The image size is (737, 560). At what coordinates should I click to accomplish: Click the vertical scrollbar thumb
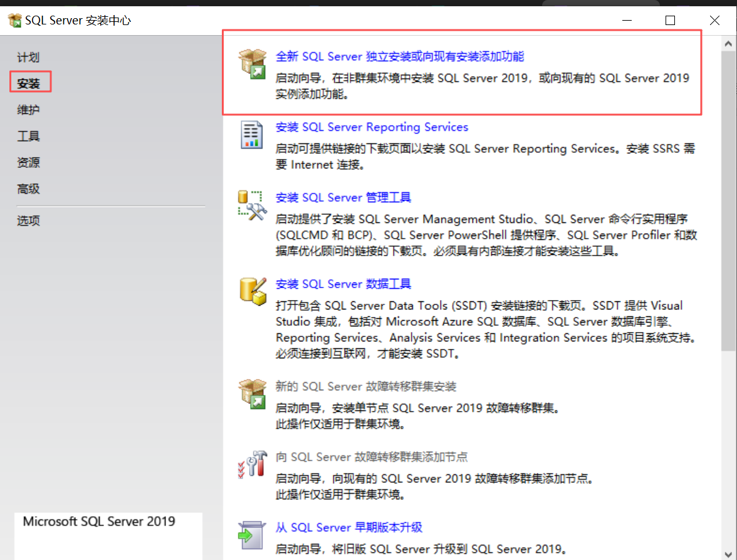tap(728, 201)
